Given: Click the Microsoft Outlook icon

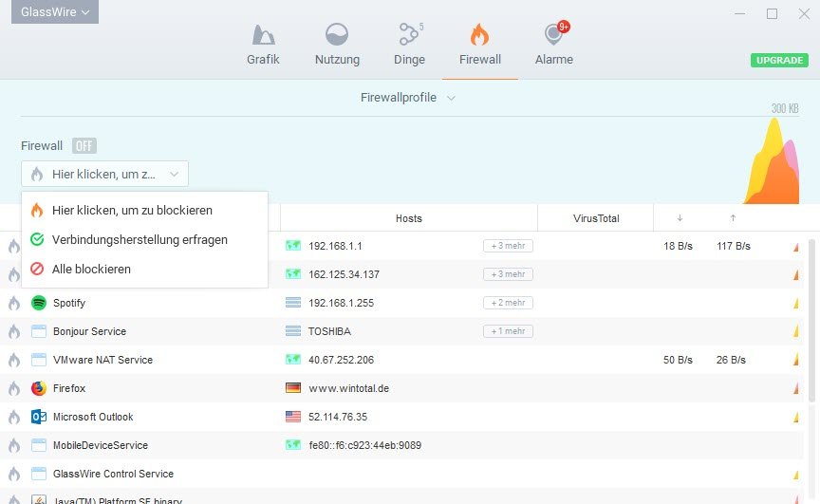Looking at the screenshot, I should (39, 417).
